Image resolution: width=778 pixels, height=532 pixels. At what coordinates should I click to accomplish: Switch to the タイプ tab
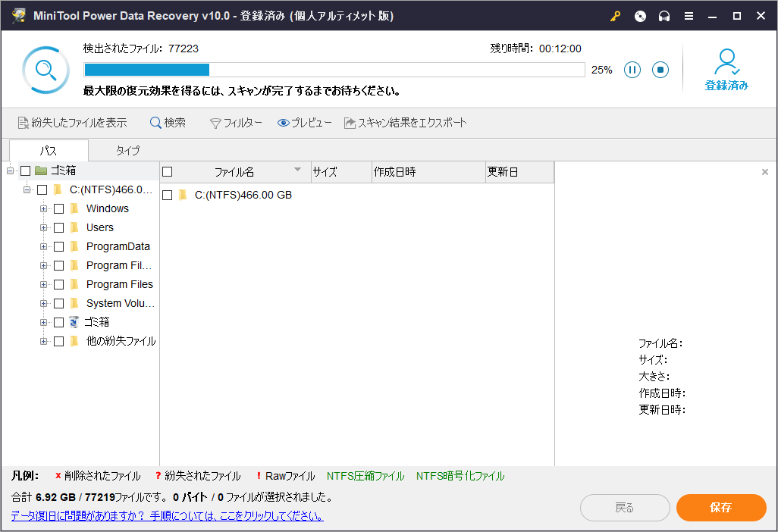[127, 150]
